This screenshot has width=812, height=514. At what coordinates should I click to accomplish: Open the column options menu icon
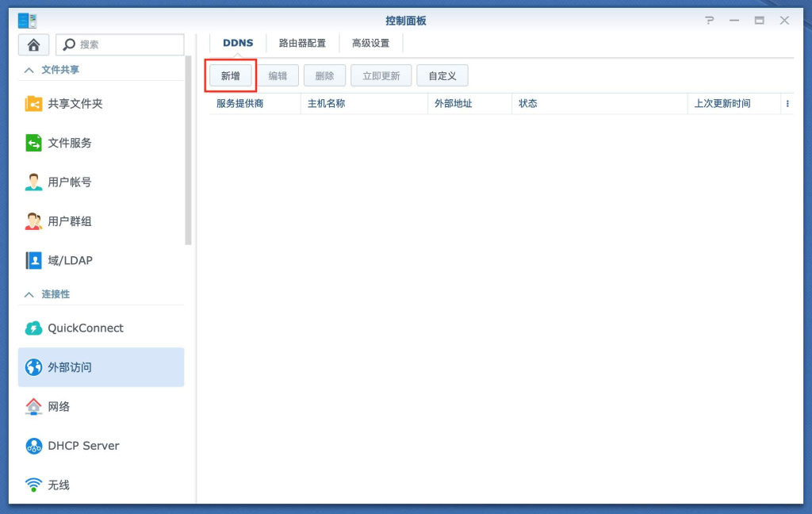click(787, 103)
